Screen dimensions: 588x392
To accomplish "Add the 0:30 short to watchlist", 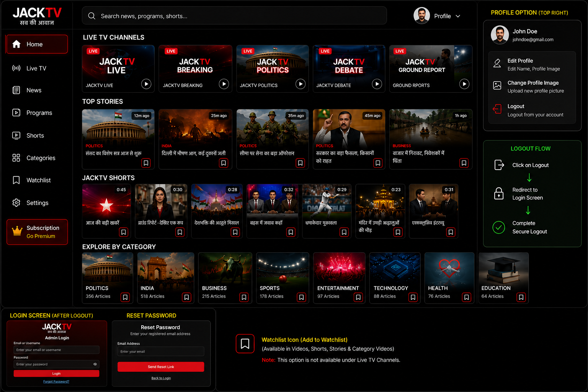I will pos(180,232).
